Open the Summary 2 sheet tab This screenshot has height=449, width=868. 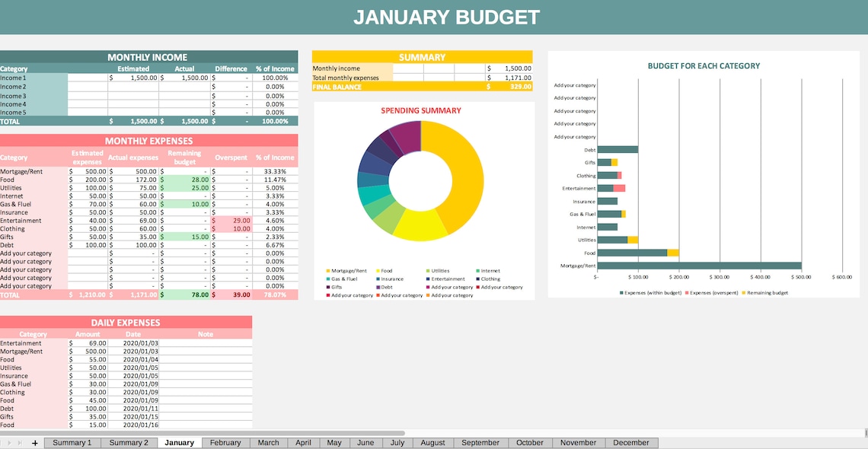point(129,443)
